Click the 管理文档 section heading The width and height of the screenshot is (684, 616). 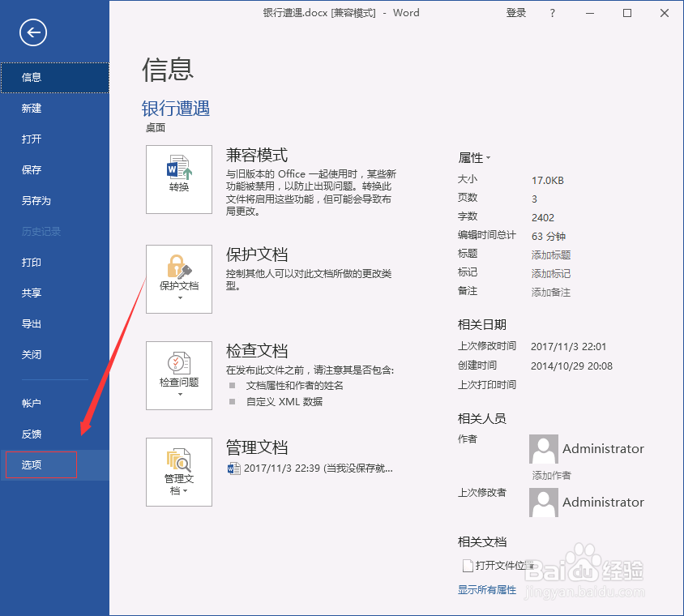(x=257, y=447)
